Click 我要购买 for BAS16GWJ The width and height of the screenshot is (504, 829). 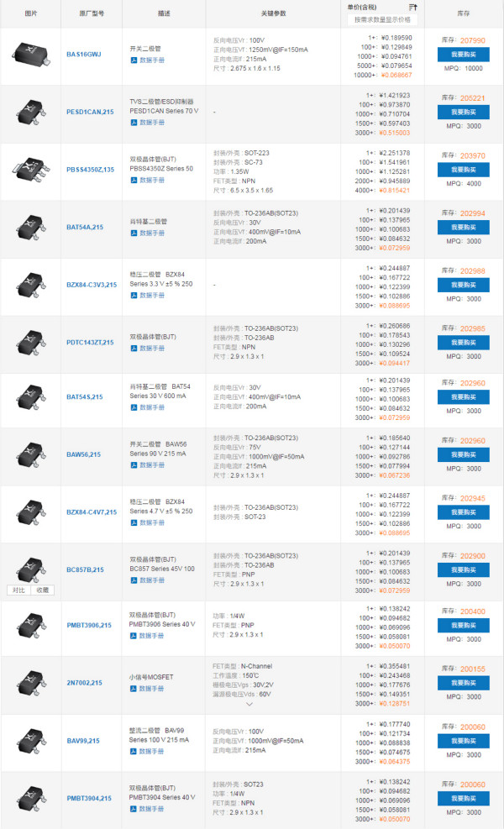pyautogui.click(x=463, y=54)
